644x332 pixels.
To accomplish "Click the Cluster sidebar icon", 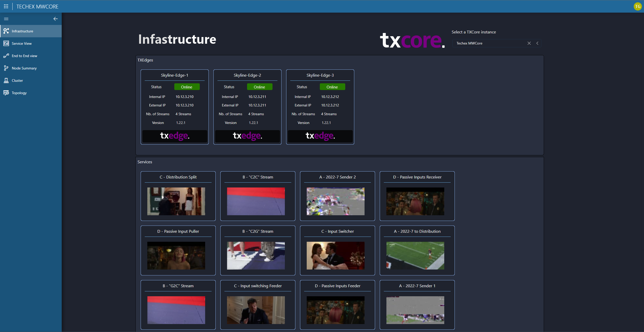I will [x=6, y=80].
